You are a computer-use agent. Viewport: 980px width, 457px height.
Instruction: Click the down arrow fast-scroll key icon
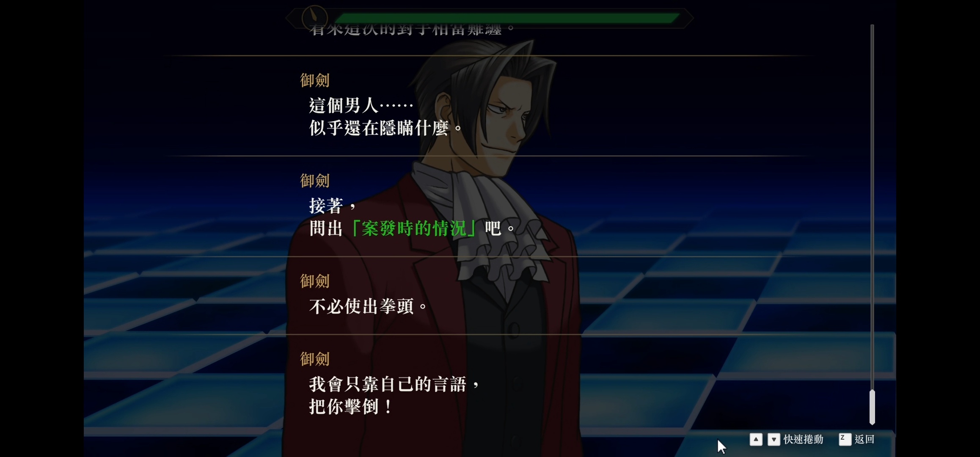tap(774, 439)
